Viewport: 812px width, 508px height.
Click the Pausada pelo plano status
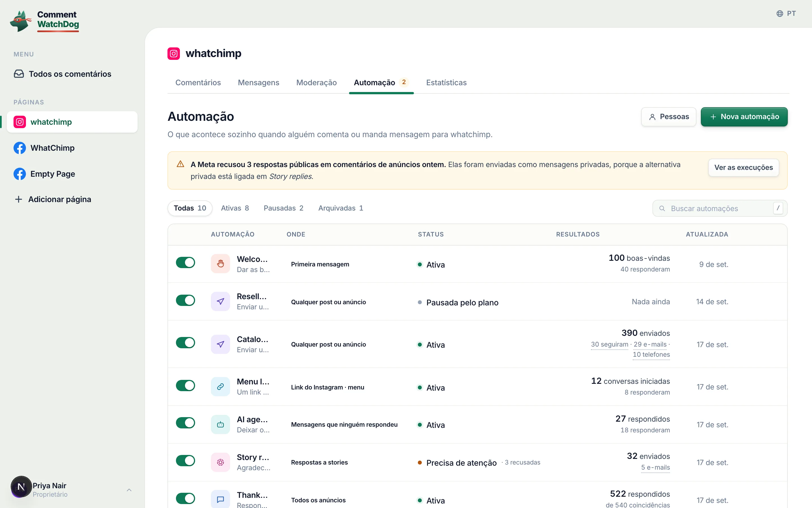pyautogui.click(x=458, y=302)
